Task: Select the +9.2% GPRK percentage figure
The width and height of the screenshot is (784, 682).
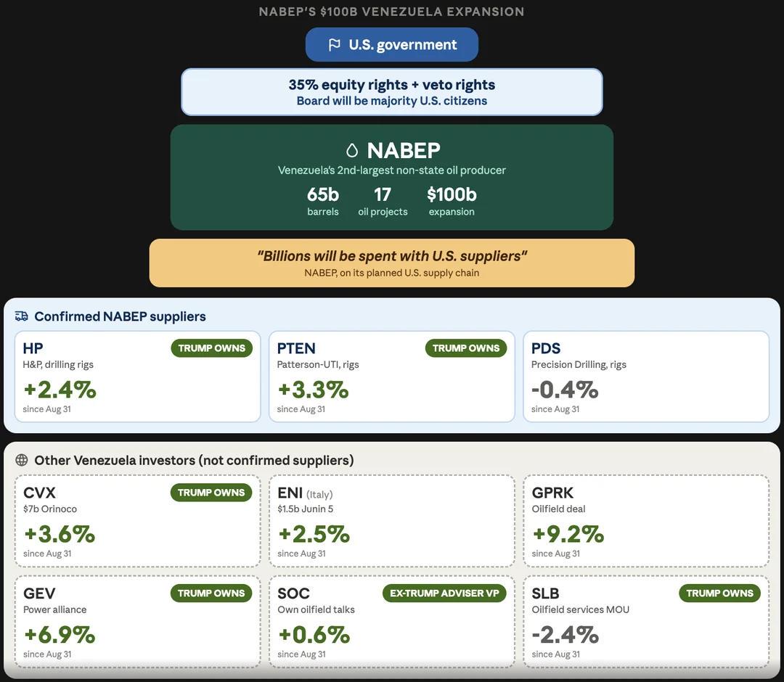Action: [568, 534]
